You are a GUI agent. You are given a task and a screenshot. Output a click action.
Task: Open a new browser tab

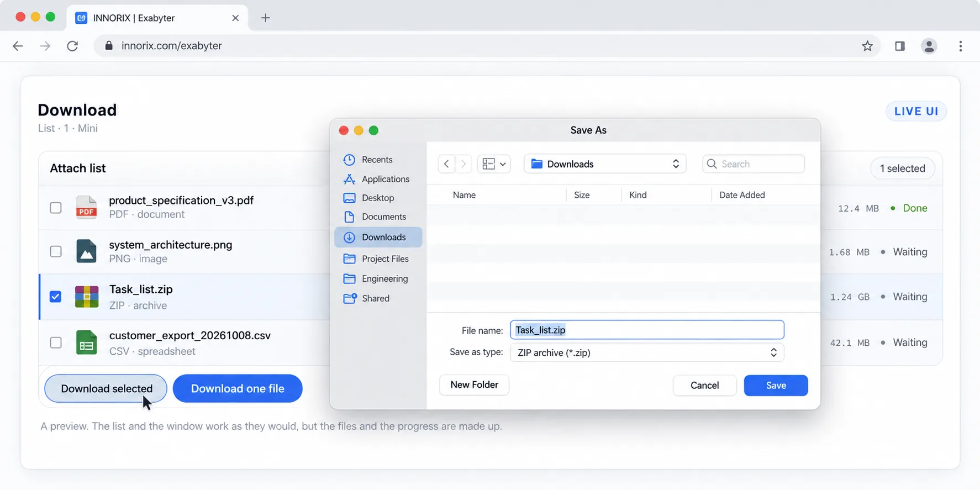coord(266,18)
